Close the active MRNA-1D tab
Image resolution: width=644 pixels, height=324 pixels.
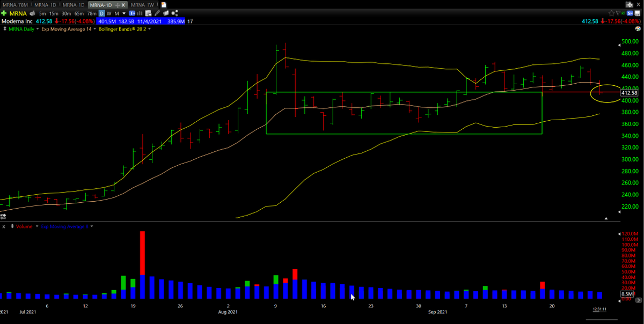click(123, 5)
